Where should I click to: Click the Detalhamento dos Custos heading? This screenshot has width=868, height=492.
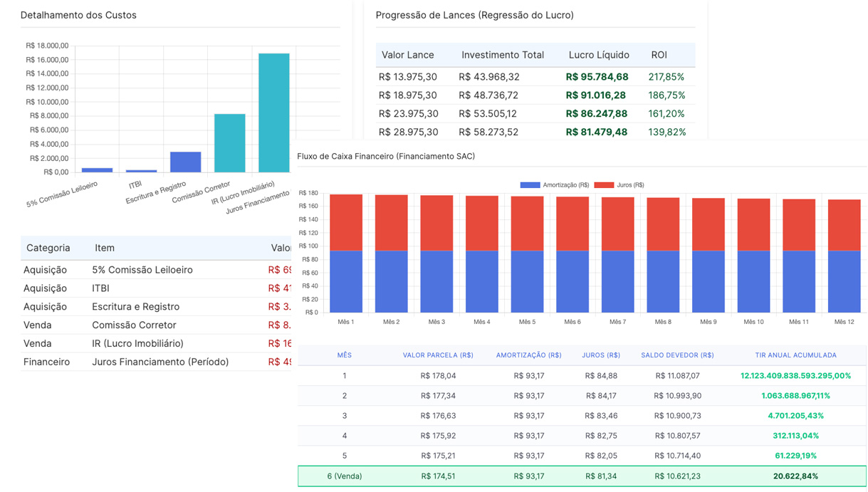tap(78, 15)
